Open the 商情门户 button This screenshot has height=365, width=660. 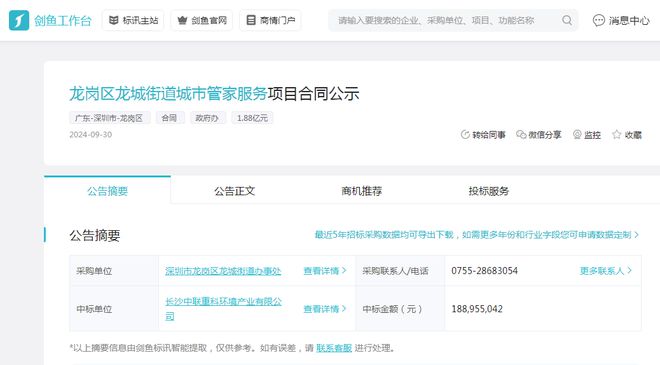[x=270, y=20]
